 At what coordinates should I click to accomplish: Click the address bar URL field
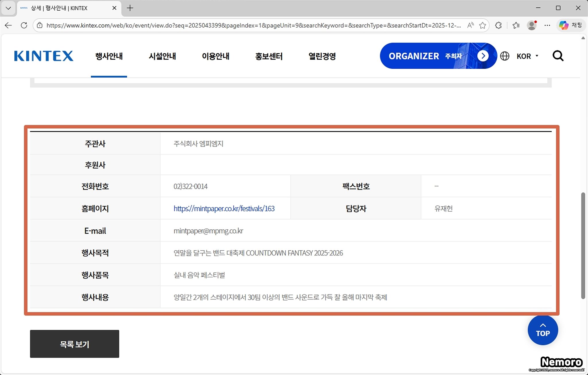click(253, 25)
